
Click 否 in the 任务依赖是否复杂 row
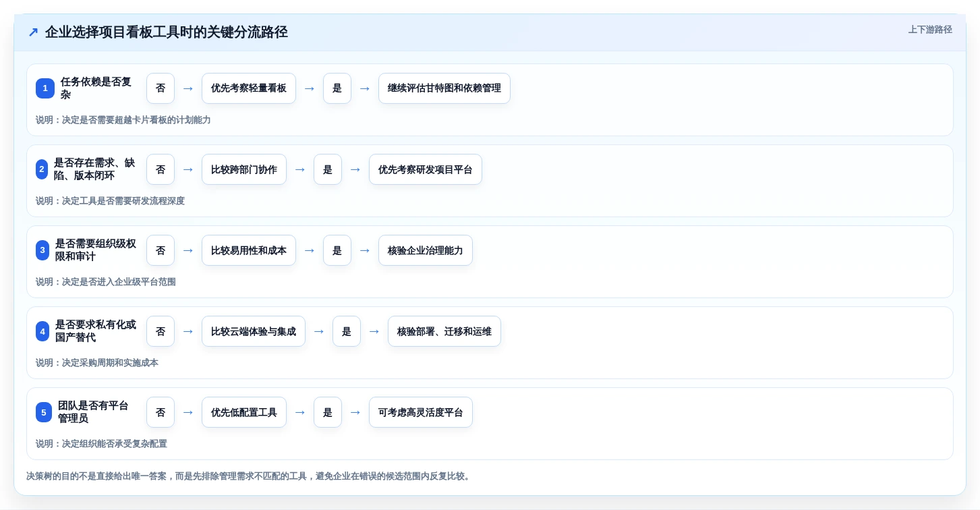pyautogui.click(x=161, y=88)
